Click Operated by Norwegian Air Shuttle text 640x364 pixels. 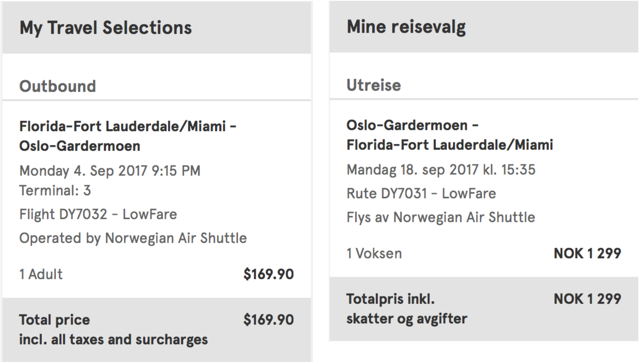133,238
